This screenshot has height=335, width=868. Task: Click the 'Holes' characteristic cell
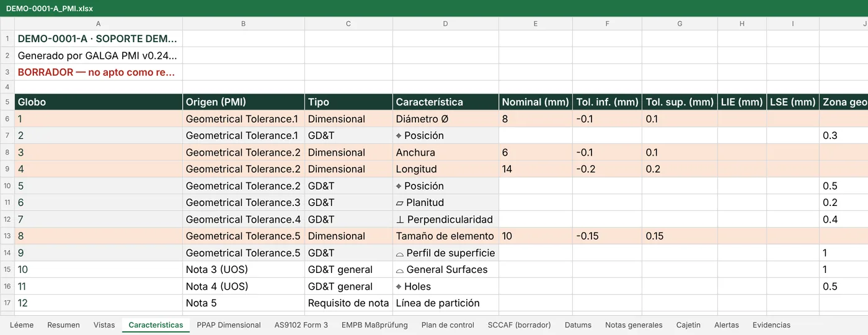[x=446, y=286]
